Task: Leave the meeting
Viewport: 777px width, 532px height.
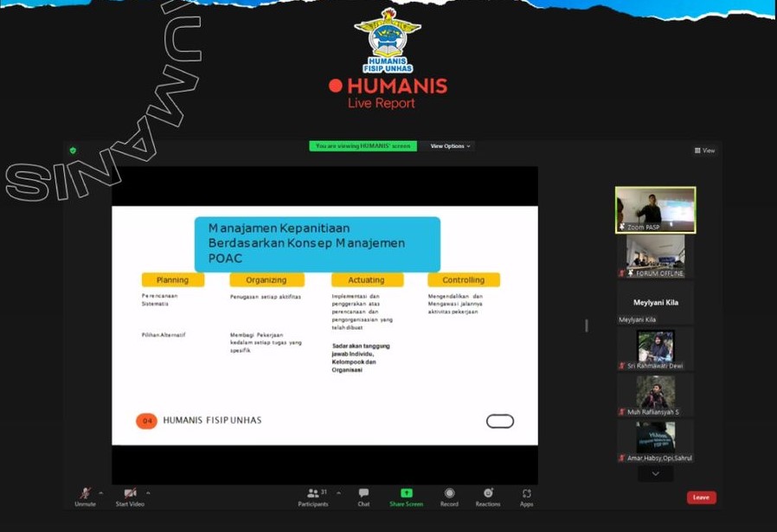Action: (701, 497)
